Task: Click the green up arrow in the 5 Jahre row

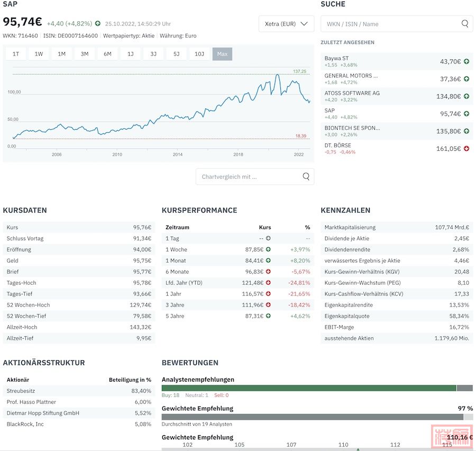Action: [x=268, y=316]
